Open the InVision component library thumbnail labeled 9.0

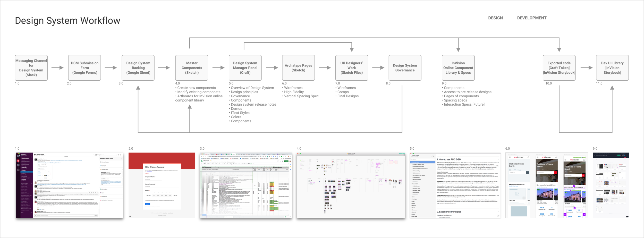point(611,185)
